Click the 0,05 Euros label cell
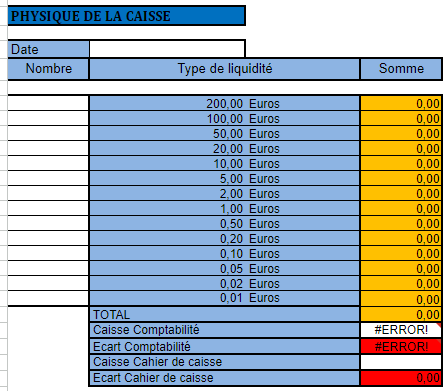The image size is (447, 391). coord(225,268)
